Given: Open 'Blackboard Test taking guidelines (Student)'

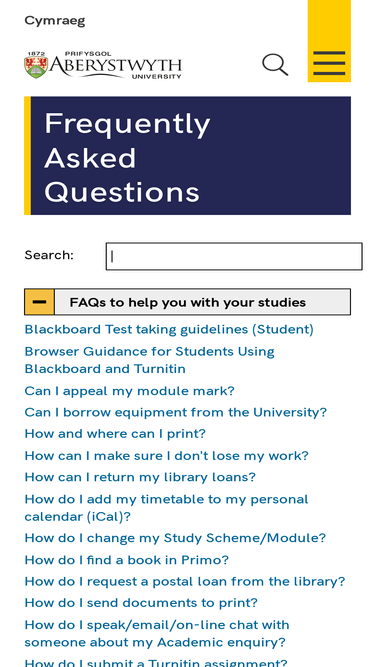Looking at the screenshot, I should [169, 329].
